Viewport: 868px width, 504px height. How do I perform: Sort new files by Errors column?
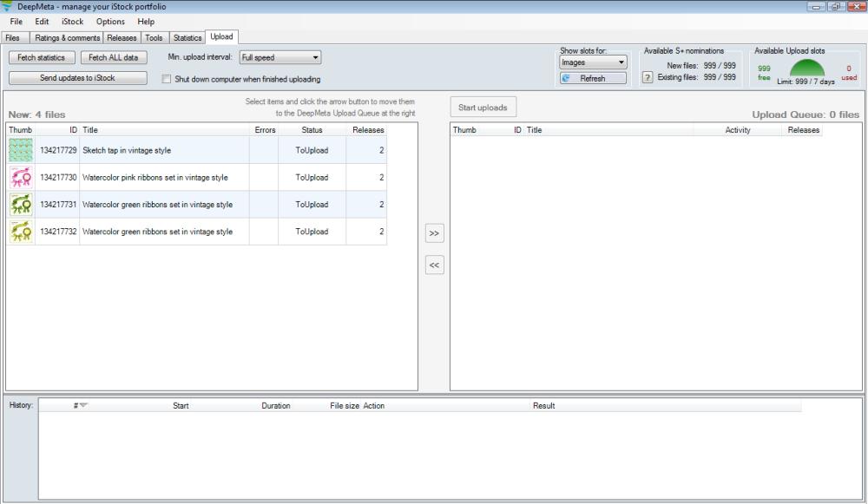[x=264, y=130]
